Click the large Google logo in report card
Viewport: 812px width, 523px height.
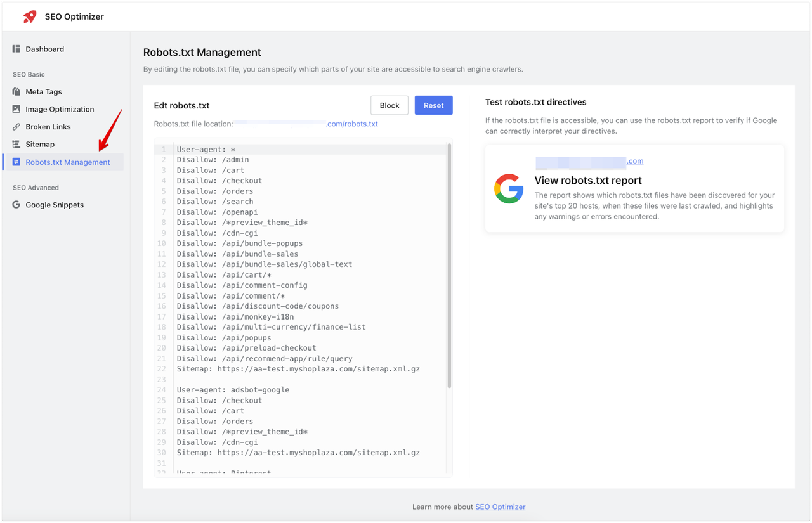coord(509,188)
